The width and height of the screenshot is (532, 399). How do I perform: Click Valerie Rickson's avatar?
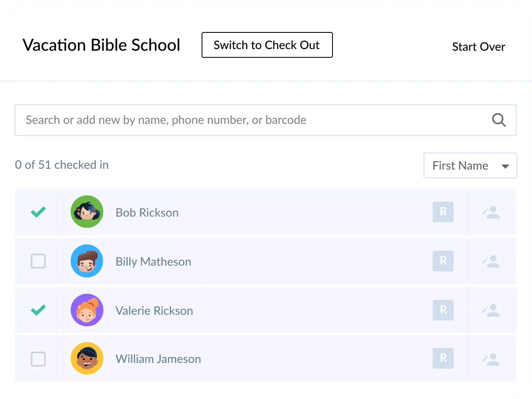(x=87, y=310)
